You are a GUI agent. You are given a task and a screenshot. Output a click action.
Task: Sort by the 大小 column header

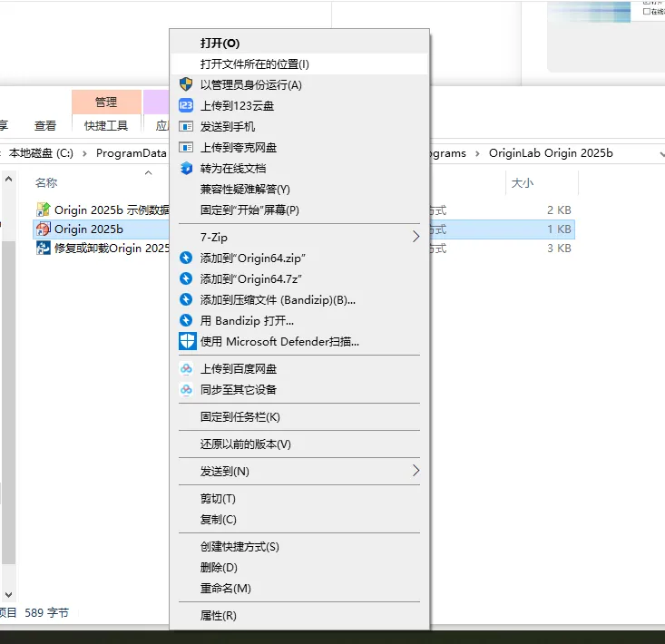click(x=522, y=183)
